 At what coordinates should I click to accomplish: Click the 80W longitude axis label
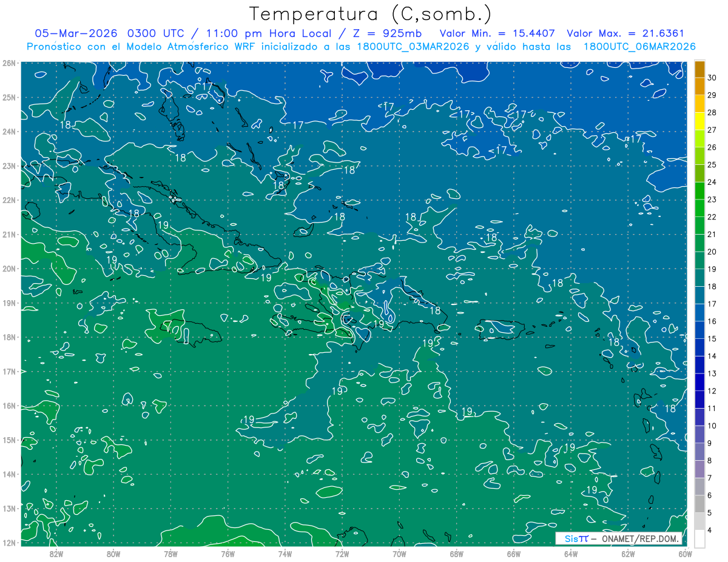point(113,554)
